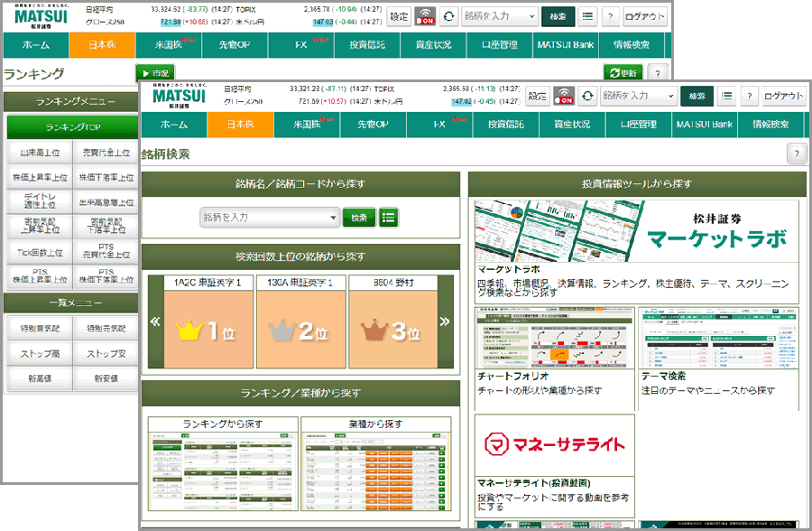Click the green list icon beside the 検索 button

coord(388,218)
